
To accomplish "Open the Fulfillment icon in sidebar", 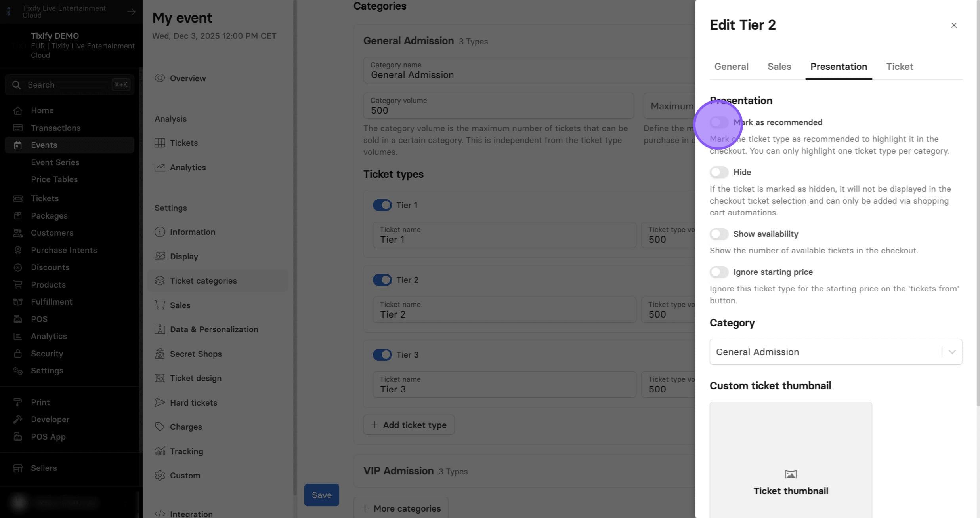I will pos(17,302).
